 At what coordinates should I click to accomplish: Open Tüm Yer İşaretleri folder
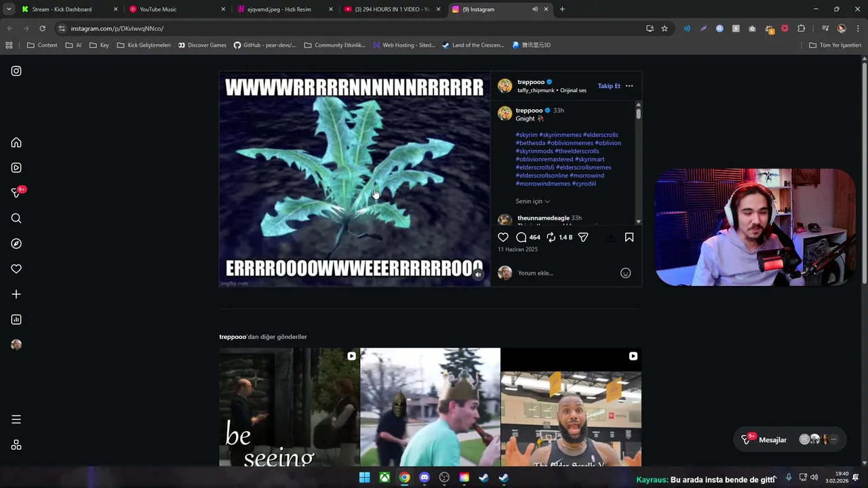point(835,45)
